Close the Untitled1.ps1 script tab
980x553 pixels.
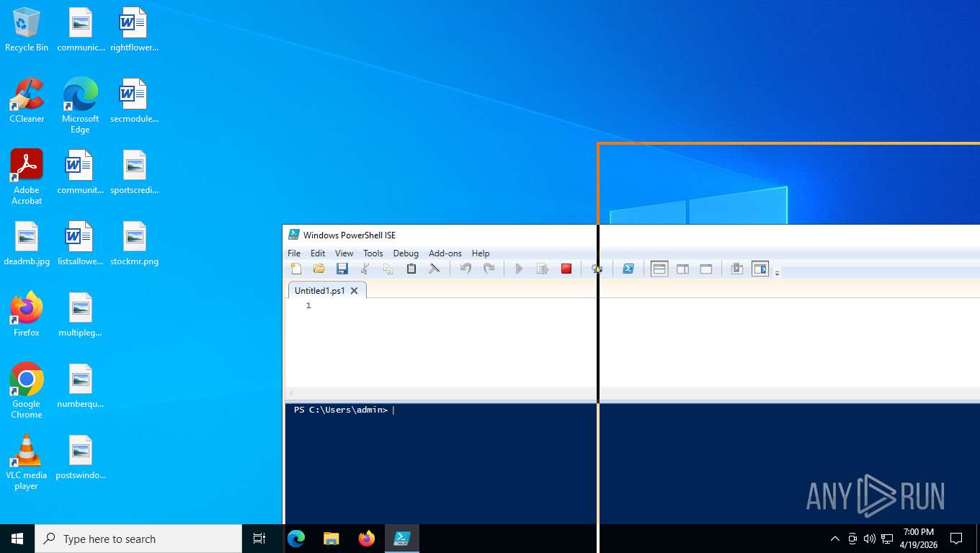click(354, 291)
